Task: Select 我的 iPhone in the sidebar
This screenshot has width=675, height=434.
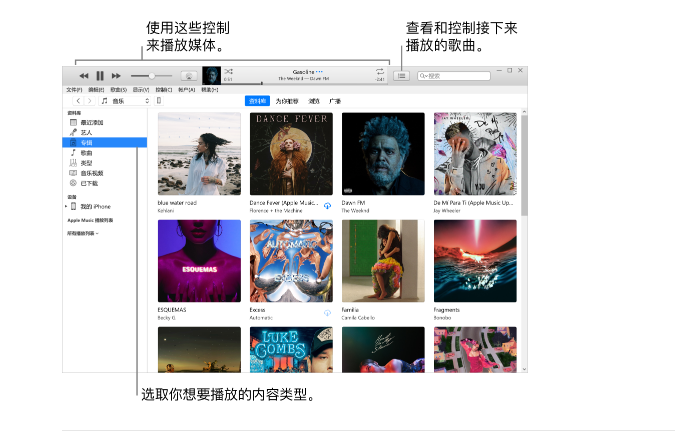Action: [x=96, y=207]
